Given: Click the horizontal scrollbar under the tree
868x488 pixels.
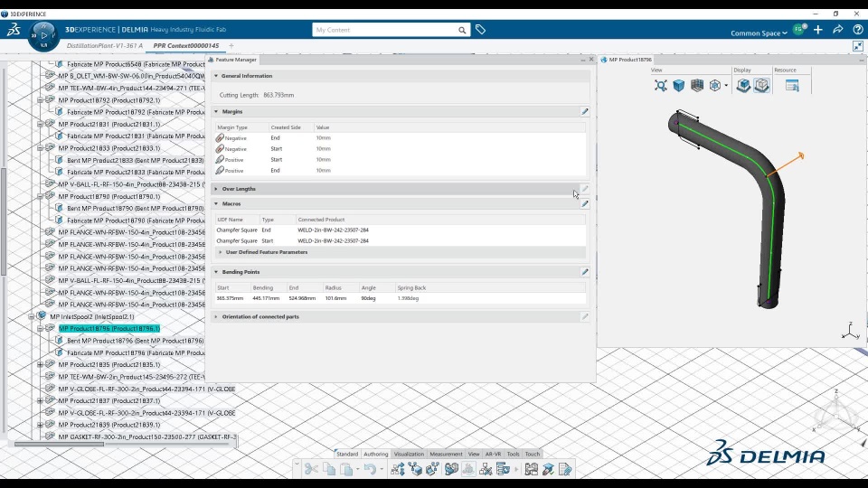Looking at the screenshot, I should click(x=59, y=444).
